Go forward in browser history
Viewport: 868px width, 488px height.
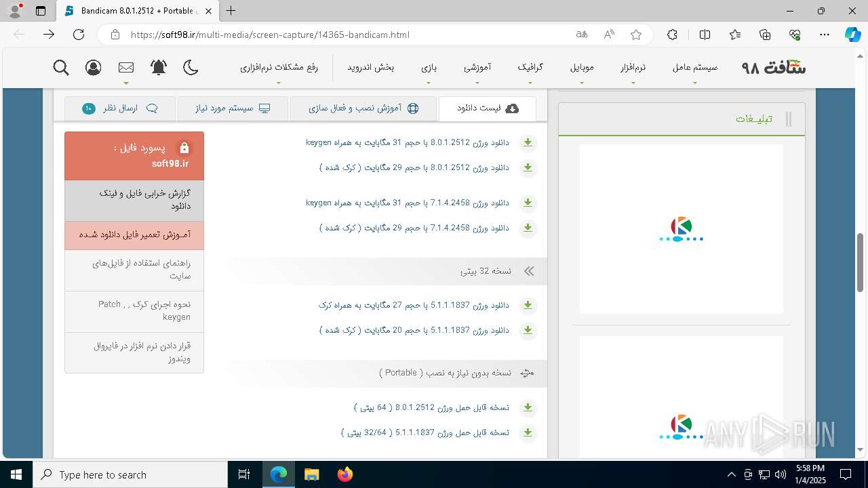[x=49, y=35]
